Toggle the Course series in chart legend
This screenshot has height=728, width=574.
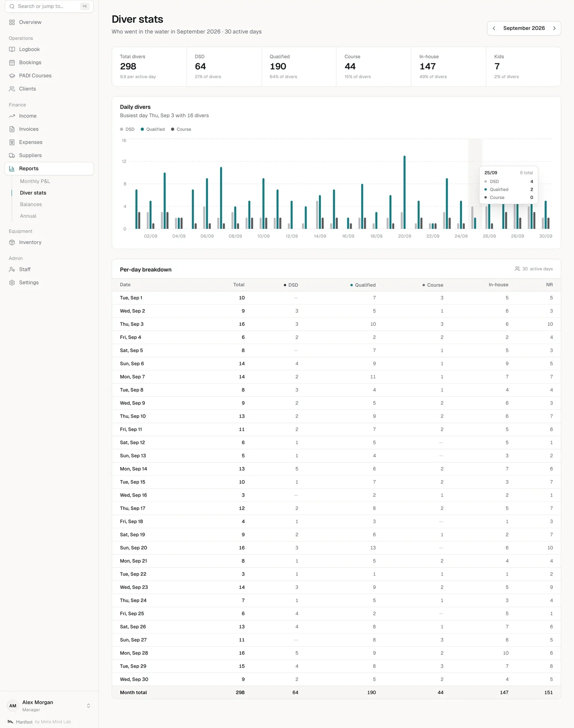click(x=181, y=129)
